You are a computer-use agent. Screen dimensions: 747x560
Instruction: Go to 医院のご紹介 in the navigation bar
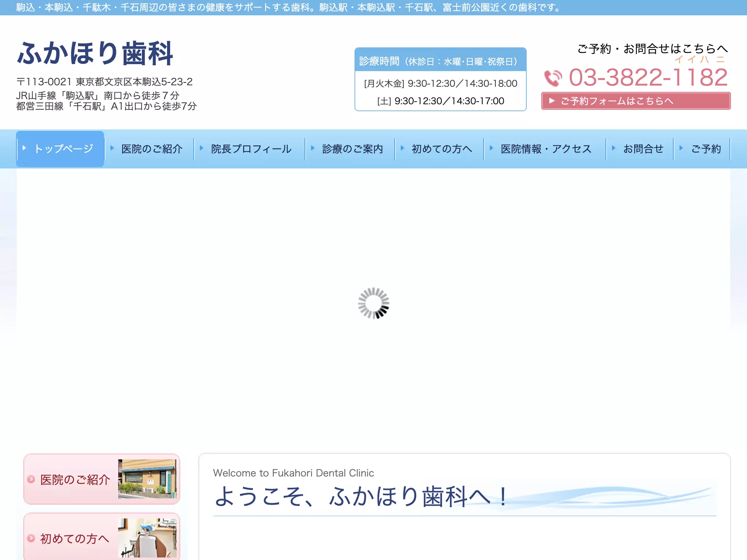[x=149, y=149]
